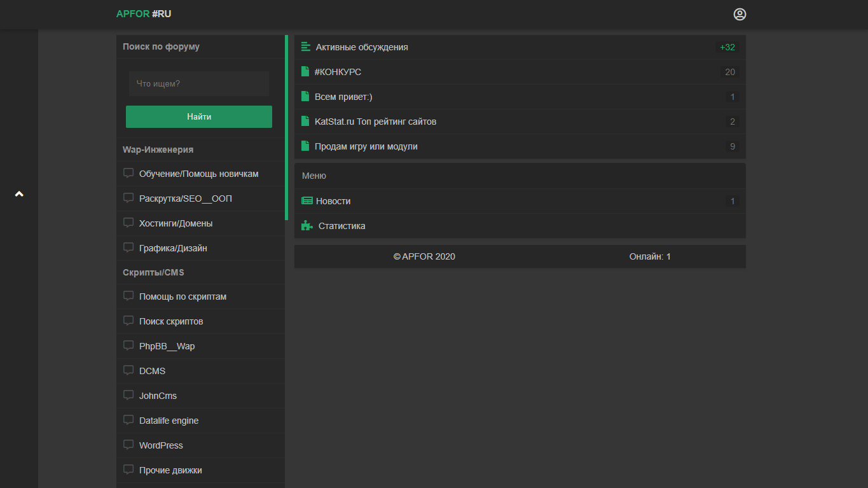This screenshot has height=488, width=868.
Task: Open Datalife engine forum section
Action: coord(200,421)
